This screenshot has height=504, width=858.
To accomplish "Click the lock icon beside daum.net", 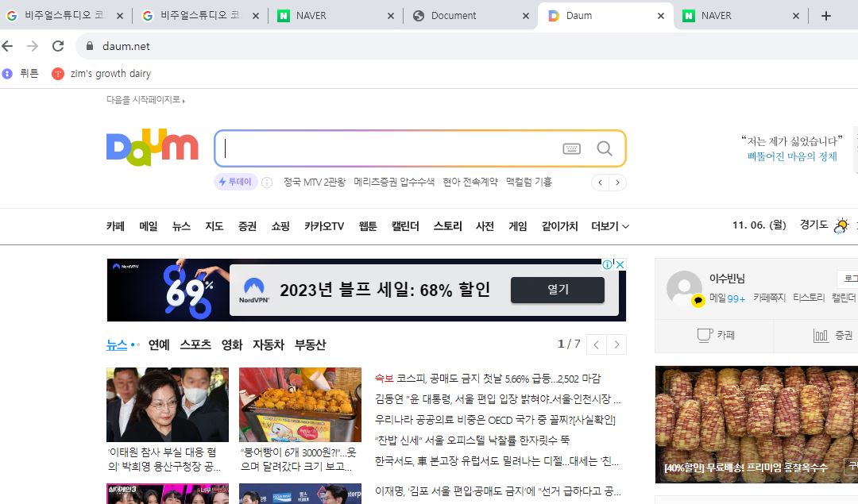I will click(90, 47).
